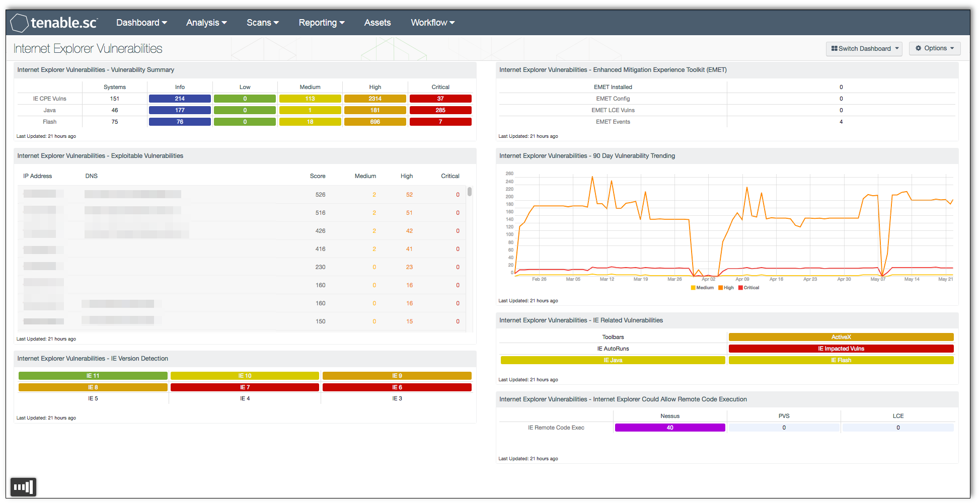The width and height of the screenshot is (980, 504).
Task: Expand the Scans menu
Action: (262, 23)
